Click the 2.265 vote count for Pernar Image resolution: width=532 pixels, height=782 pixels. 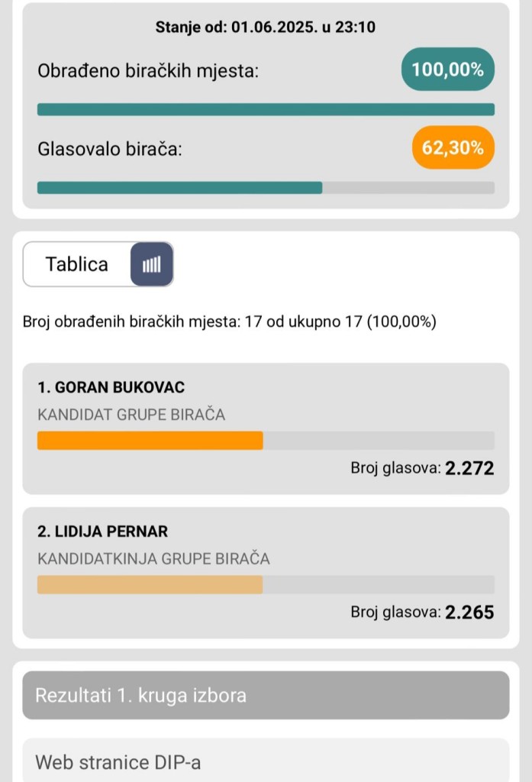pyautogui.click(x=469, y=612)
